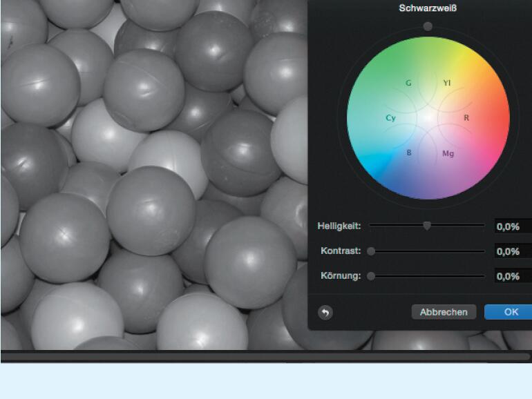Click the grayscale balls image preview
The height and width of the screenshot is (399, 532).
[152, 179]
